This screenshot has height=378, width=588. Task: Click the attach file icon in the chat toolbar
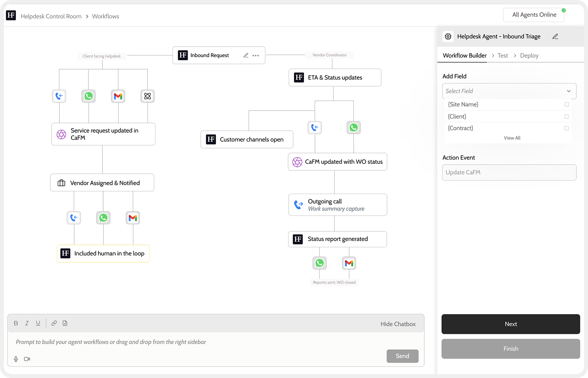point(65,323)
